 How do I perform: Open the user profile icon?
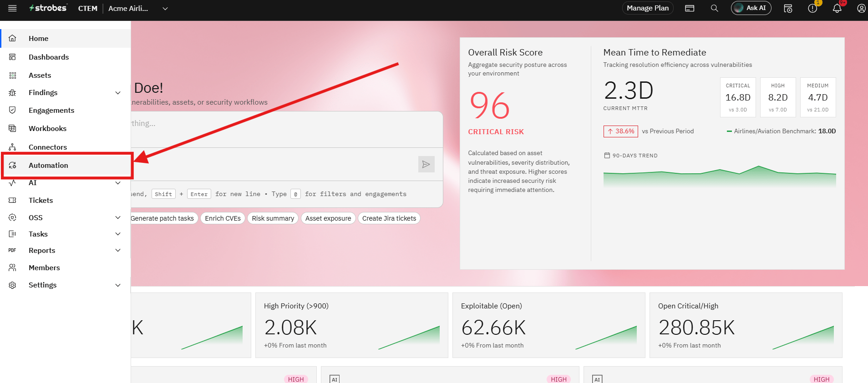pyautogui.click(x=861, y=8)
